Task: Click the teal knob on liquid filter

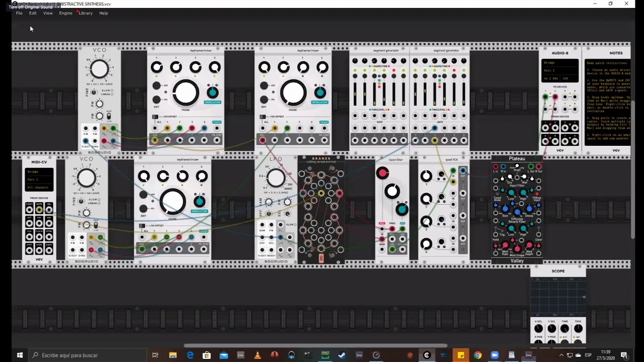Action: point(401,209)
